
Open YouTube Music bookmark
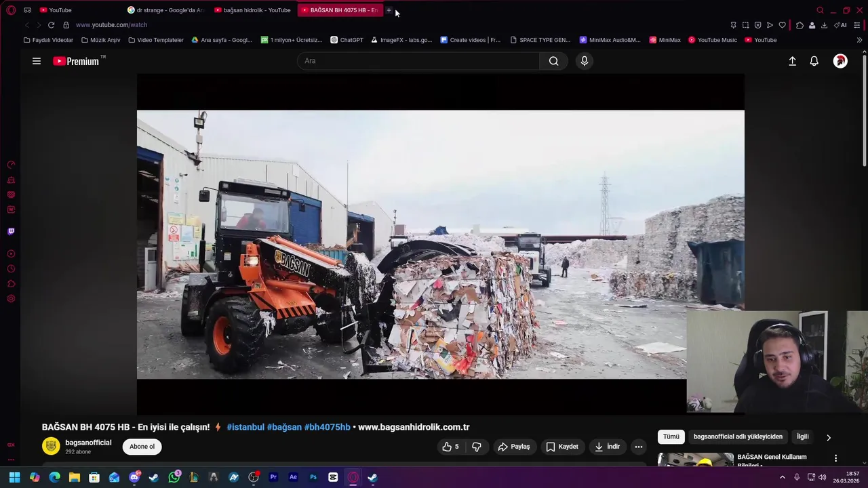(x=712, y=40)
